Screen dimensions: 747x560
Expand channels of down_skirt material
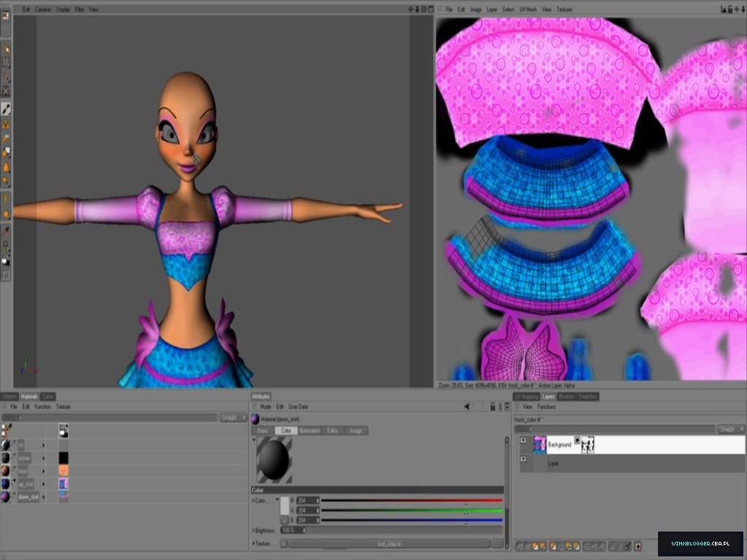pos(43,497)
